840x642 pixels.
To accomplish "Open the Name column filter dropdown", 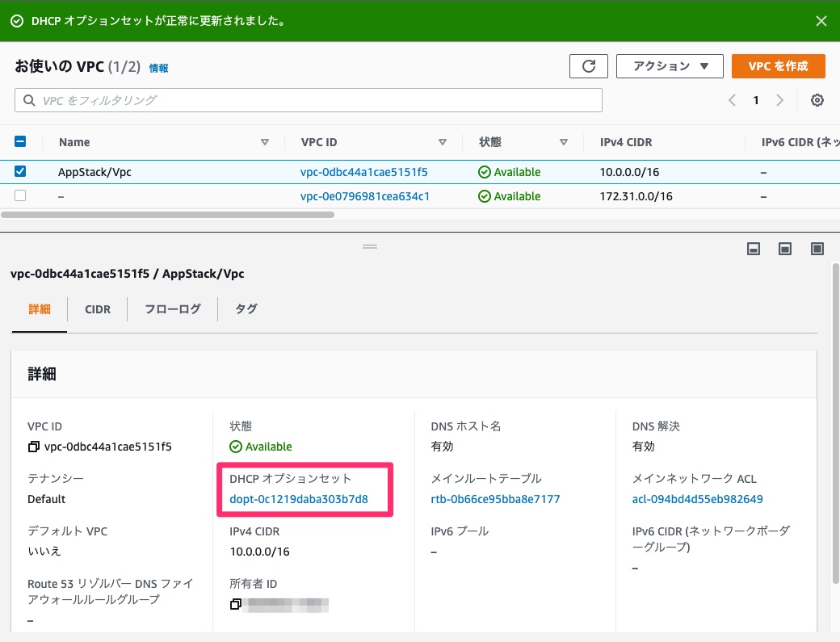I will pos(265,142).
